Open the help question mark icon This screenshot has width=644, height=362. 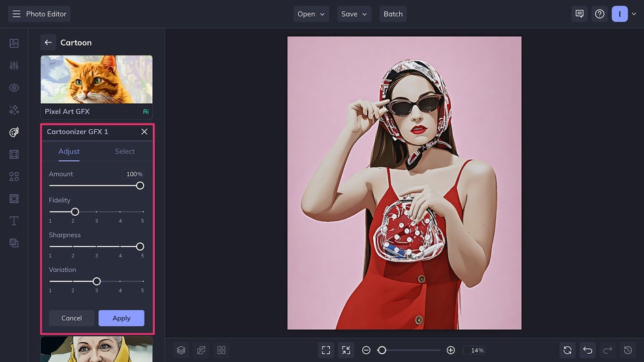tap(600, 14)
